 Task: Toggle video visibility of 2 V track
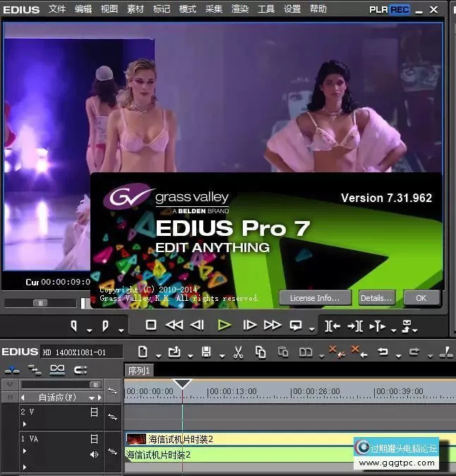click(x=94, y=412)
